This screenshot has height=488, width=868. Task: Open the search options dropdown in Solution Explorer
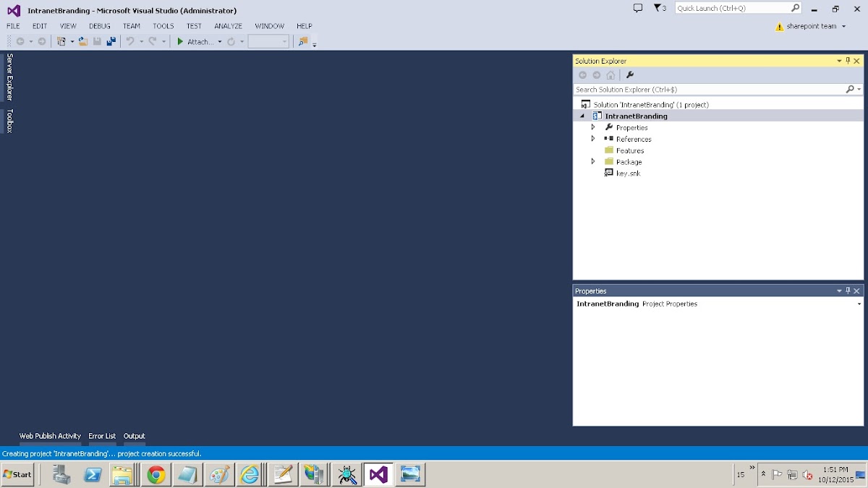[x=859, y=90]
